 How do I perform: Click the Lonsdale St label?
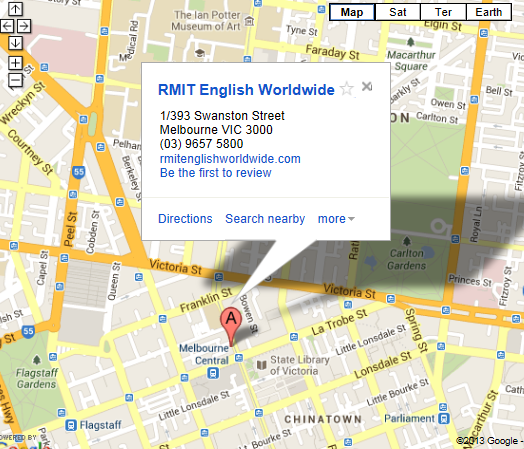[x=383, y=365]
